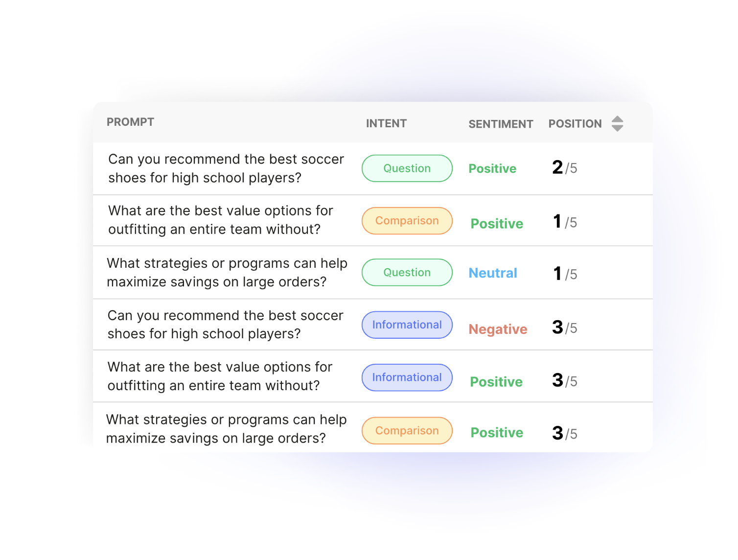Click 3/5 position in Negative row
The image size is (738, 560).
tap(565, 327)
